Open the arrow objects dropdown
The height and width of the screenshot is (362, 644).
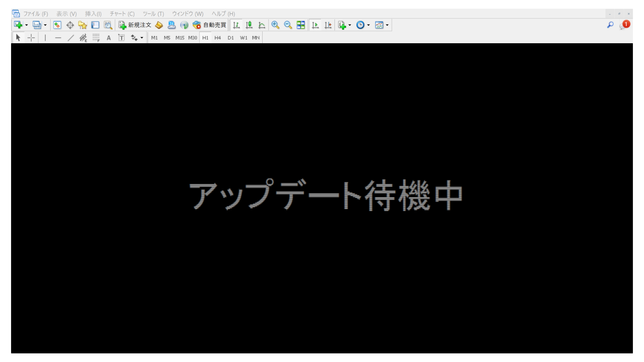tap(142, 38)
